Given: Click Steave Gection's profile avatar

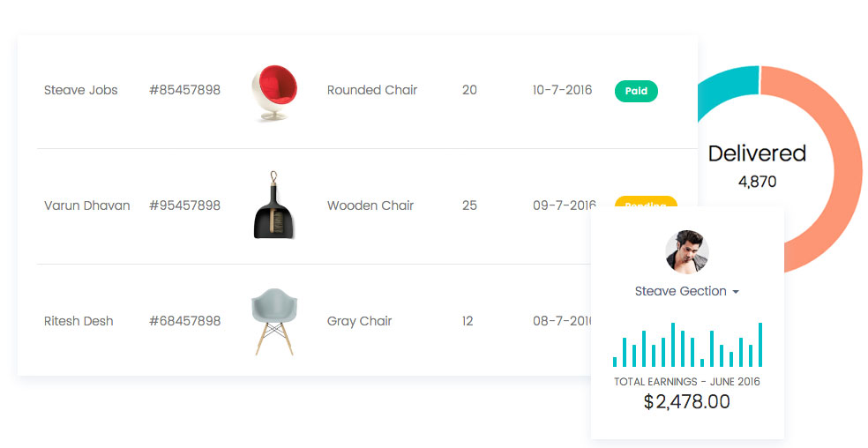Looking at the screenshot, I should [686, 251].
